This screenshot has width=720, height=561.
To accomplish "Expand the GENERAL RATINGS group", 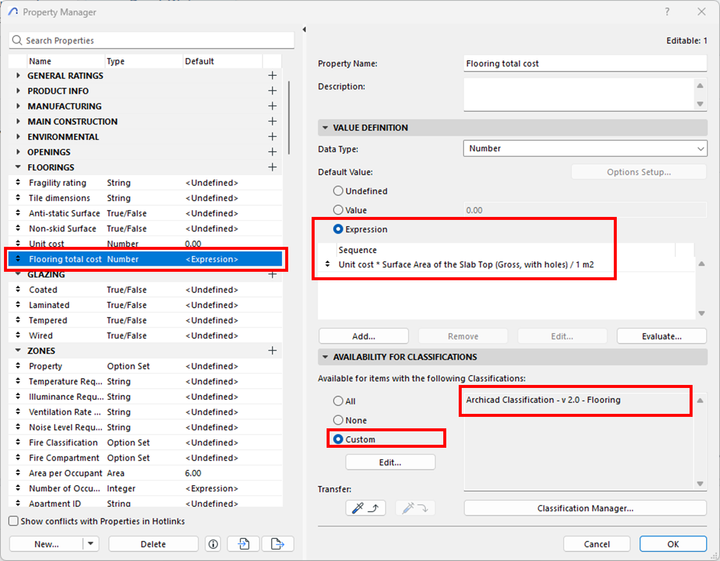I will [18, 75].
